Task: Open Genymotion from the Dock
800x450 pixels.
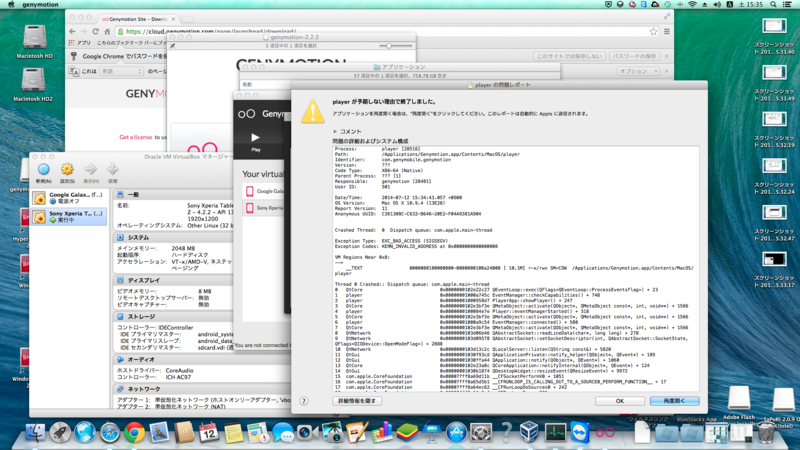Action: click(605, 432)
